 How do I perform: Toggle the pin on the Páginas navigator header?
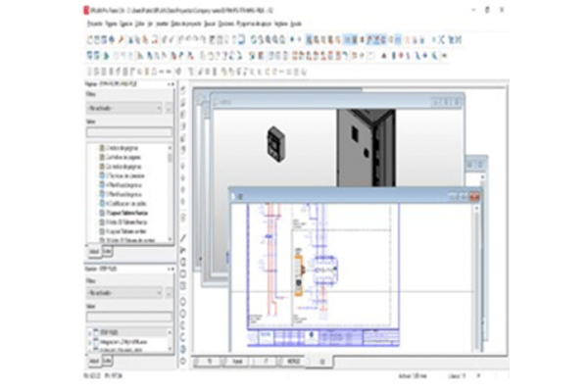[167, 86]
